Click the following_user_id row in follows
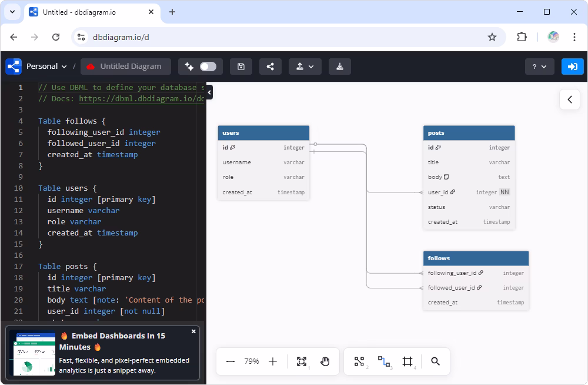Viewport: 588px width, 385px height. pyautogui.click(x=476, y=273)
